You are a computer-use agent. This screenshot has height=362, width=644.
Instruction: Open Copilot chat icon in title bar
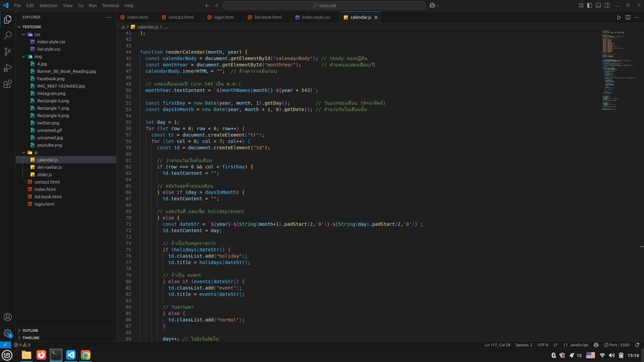pyautogui.click(x=432, y=5)
